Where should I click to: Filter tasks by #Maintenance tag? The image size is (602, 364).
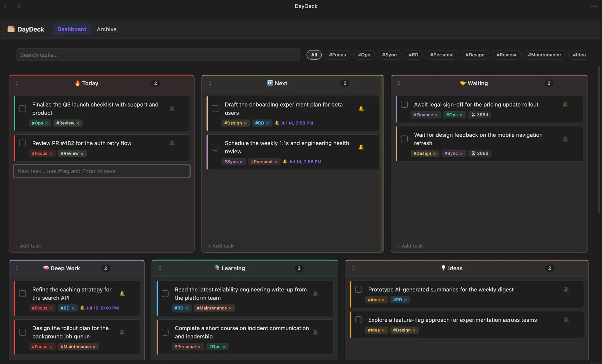click(x=544, y=55)
